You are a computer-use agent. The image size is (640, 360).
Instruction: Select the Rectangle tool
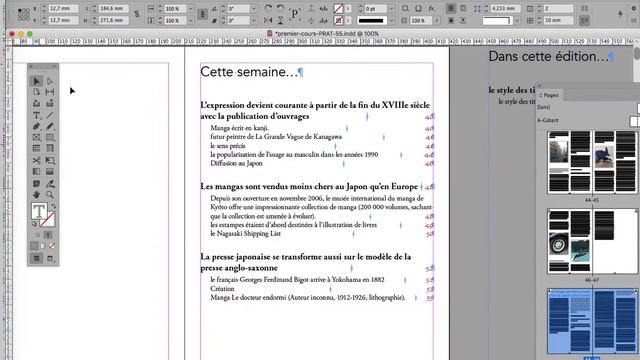click(x=50, y=138)
